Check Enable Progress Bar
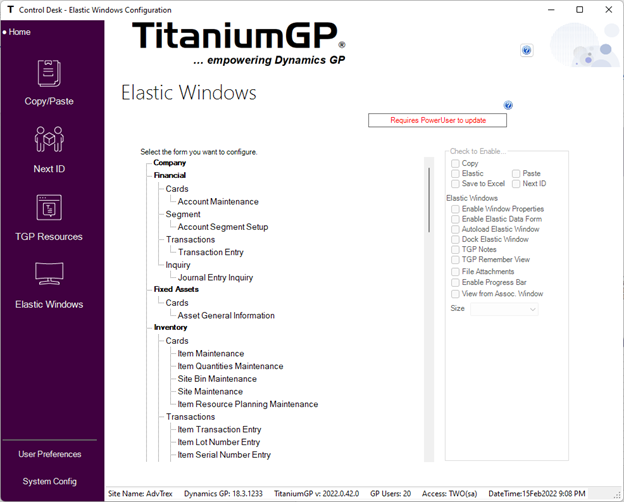The image size is (624, 502). pos(455,282)
